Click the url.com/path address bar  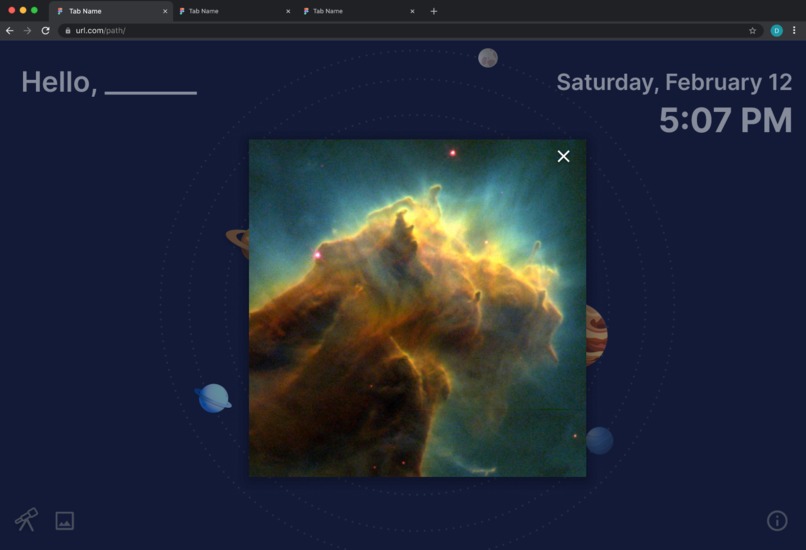(411, 31)
